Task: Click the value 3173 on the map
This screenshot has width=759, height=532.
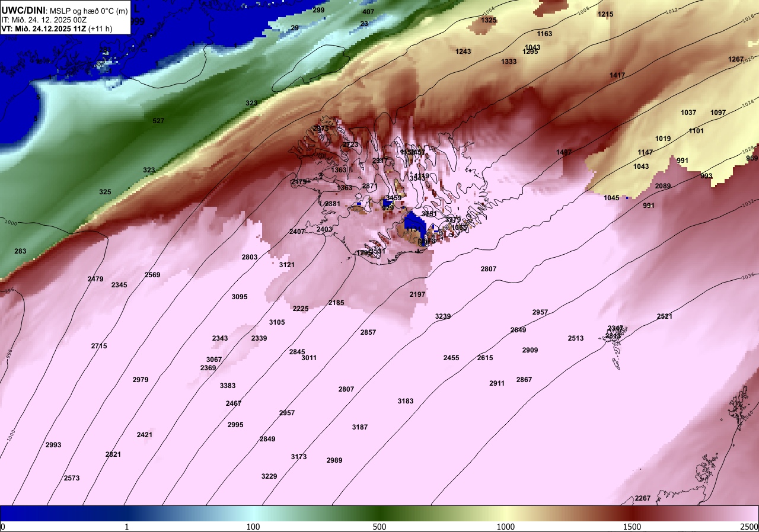Action: 299,457
